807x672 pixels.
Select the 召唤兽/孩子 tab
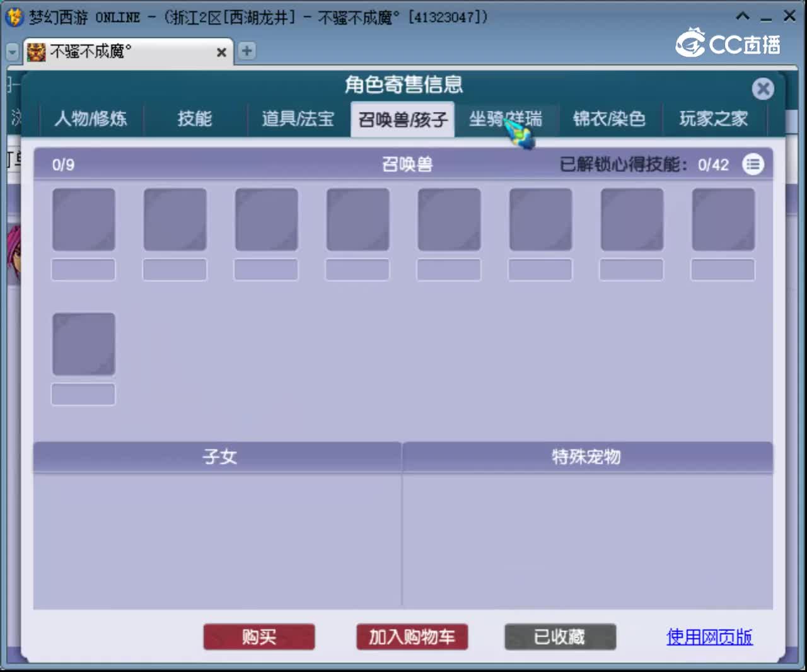(x=403, y=119)
